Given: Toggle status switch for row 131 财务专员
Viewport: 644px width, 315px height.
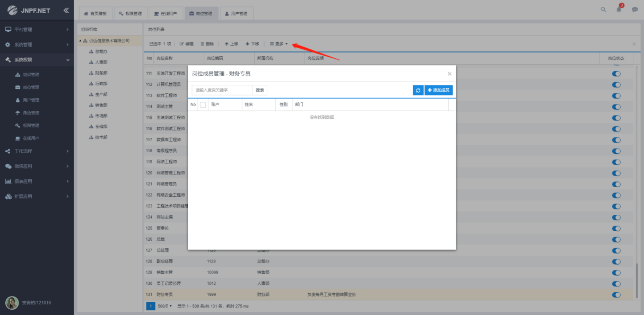Looking at the screenshot, I should pos(616,295).
